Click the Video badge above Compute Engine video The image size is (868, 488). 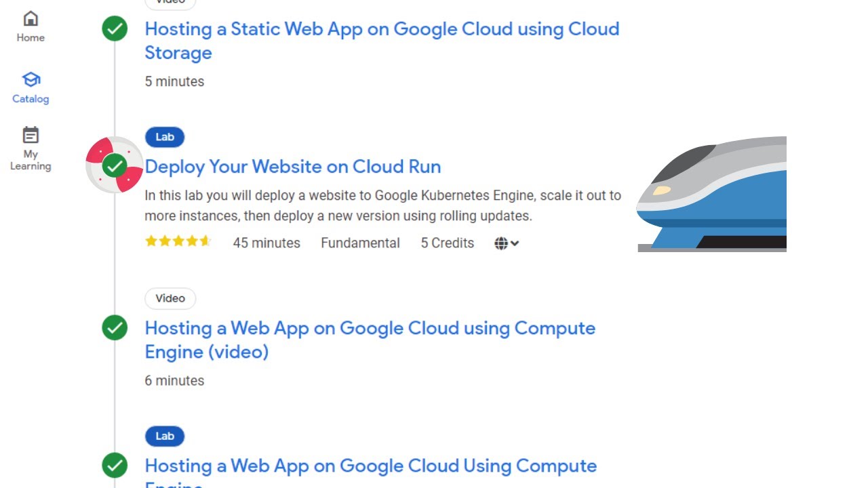tap(170, 298)
